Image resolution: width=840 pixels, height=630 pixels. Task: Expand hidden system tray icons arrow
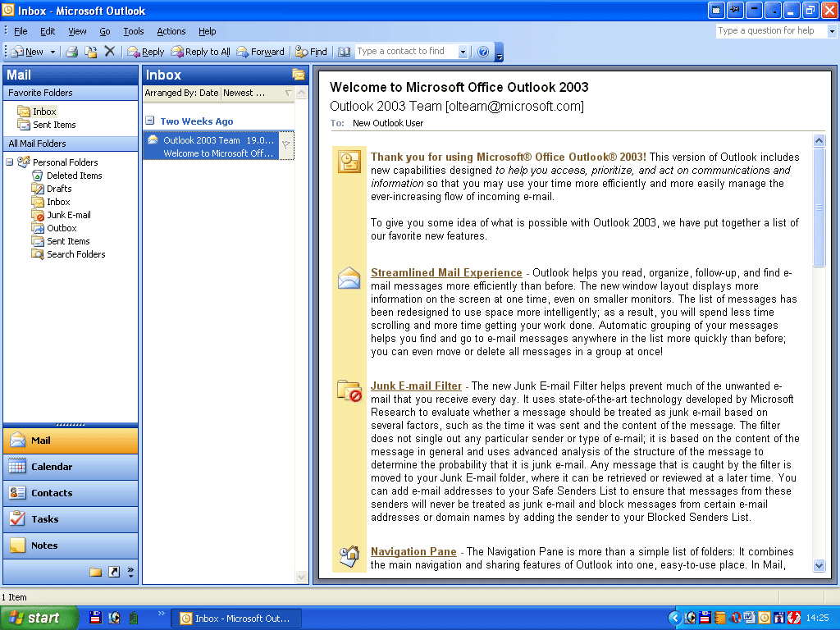point(675,619)
